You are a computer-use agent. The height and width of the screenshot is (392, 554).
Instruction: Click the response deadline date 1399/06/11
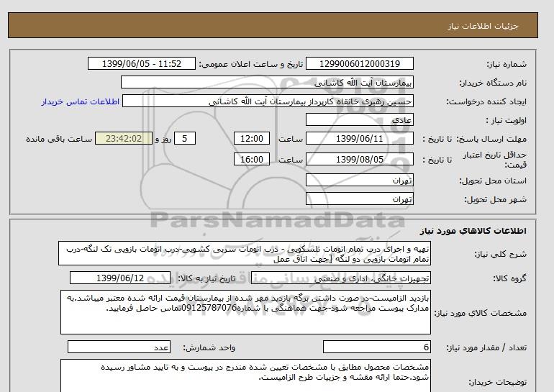click(x=359, y=138)
